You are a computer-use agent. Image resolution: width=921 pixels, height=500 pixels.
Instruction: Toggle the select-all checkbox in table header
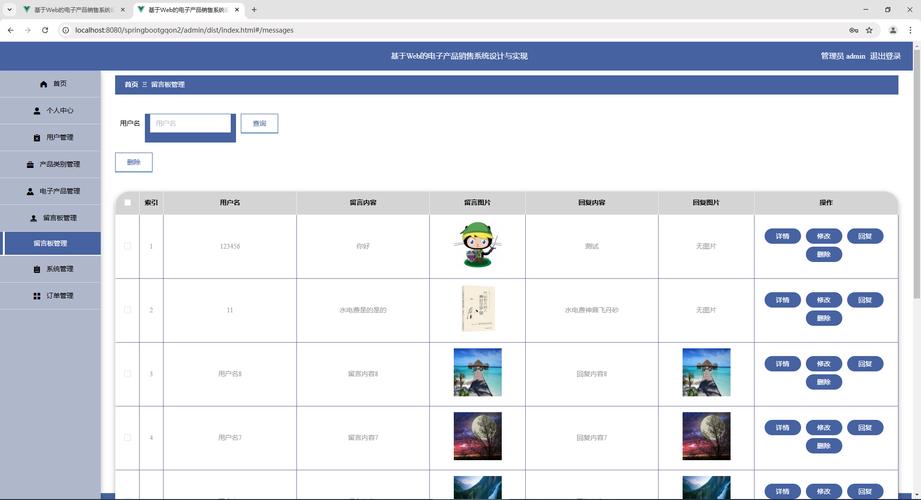pos(127,203)
